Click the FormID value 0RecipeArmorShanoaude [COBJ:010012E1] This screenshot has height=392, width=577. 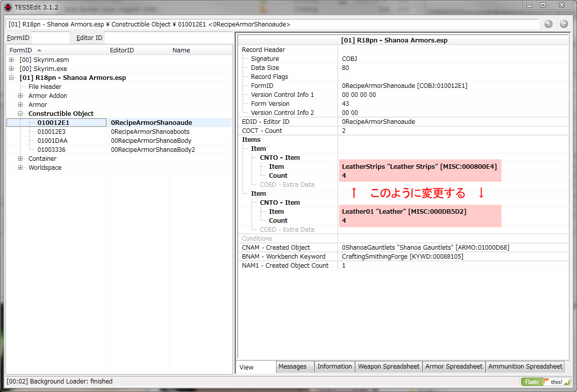coord(404,85)
